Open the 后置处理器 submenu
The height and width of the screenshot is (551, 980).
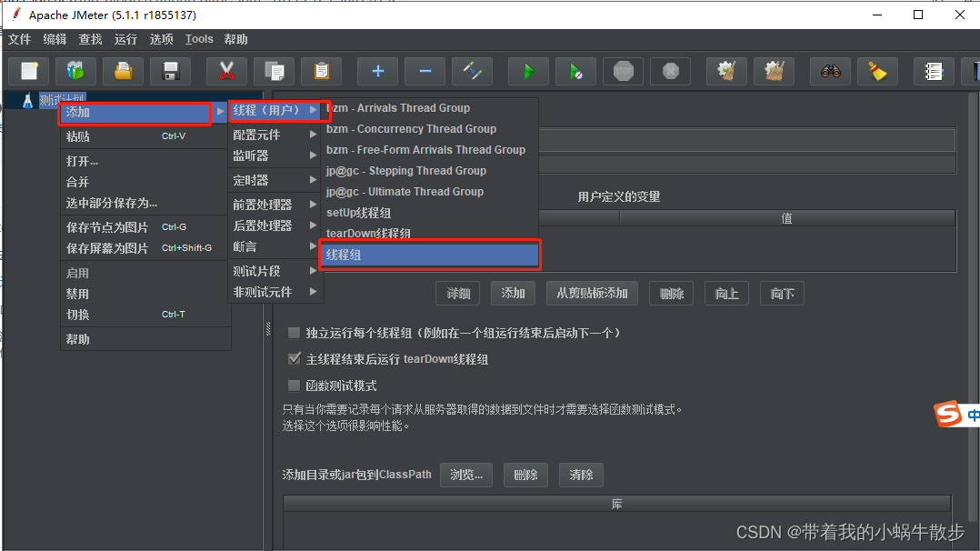(275, 225)
